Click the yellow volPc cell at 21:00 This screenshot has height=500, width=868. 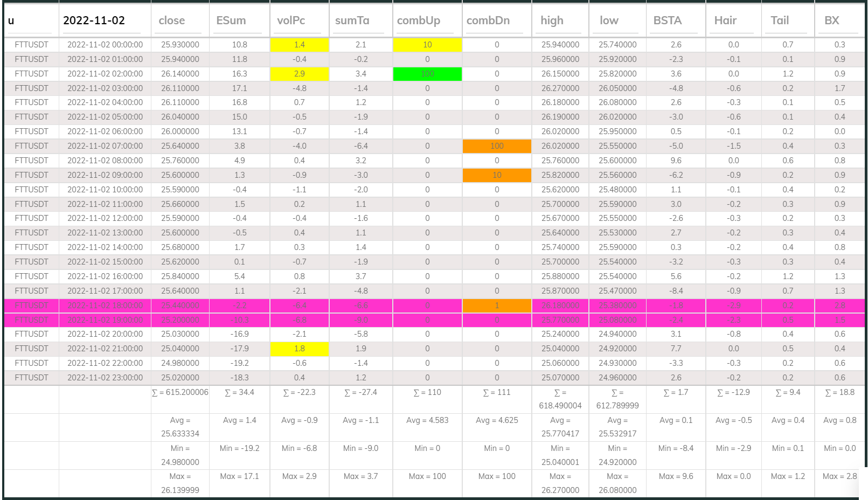point(299,349)
